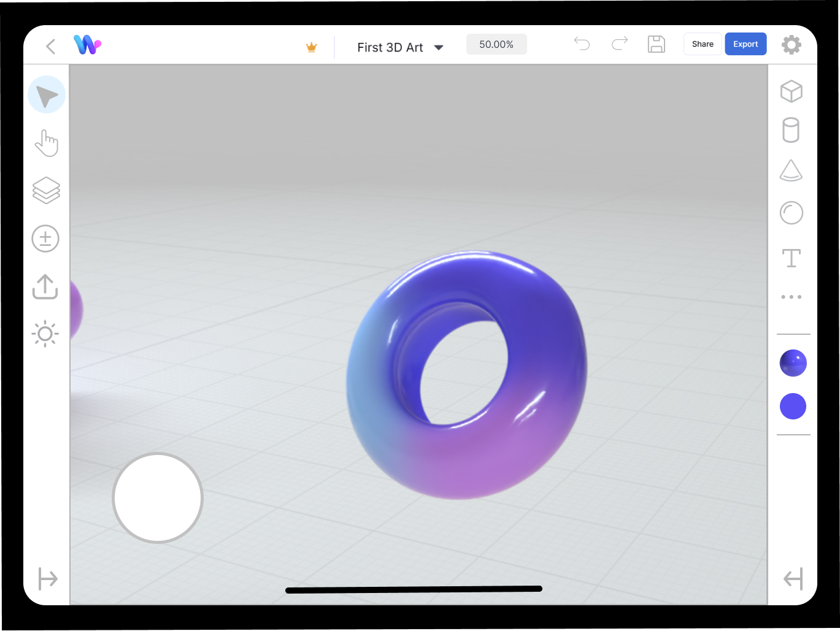
Task: Switch to the hand pan tool
Action: click(46, 143)
